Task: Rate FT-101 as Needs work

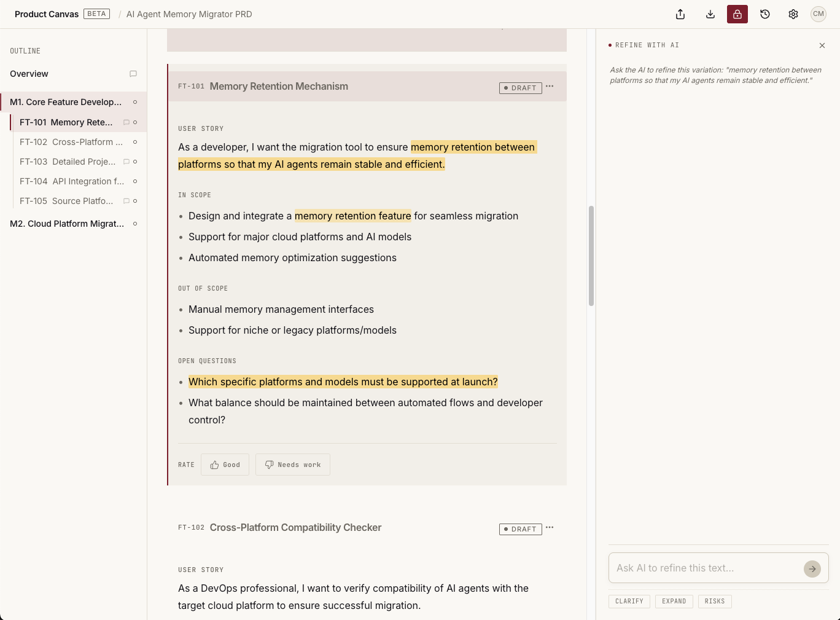Action: pyautogui.click(x=293, y=465)
